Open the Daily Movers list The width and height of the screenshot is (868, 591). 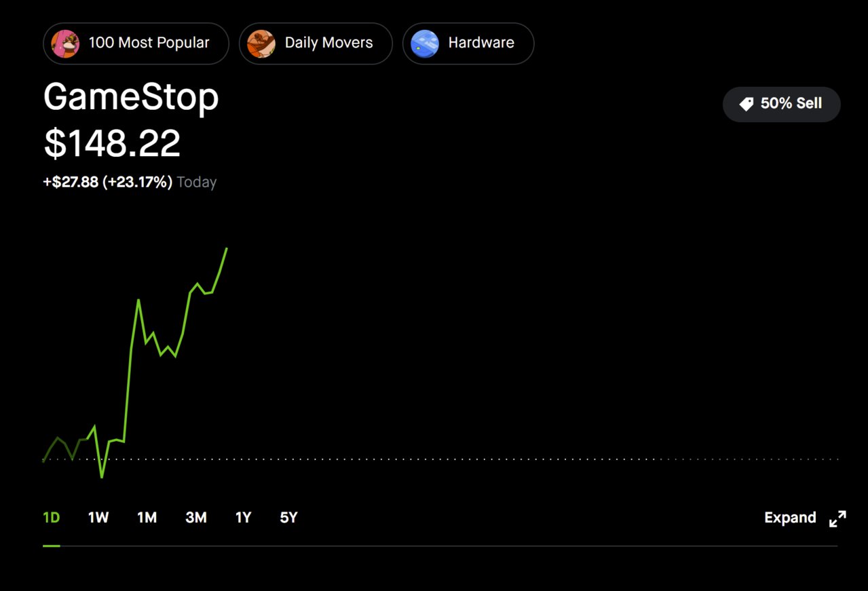pos(316,43)
